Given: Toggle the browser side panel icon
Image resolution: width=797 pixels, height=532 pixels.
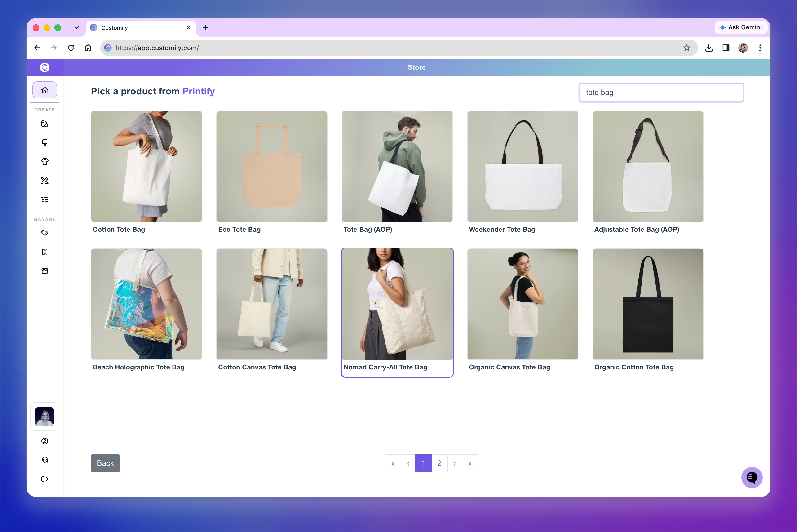Looking at the screenshot, I should (726, 48).
